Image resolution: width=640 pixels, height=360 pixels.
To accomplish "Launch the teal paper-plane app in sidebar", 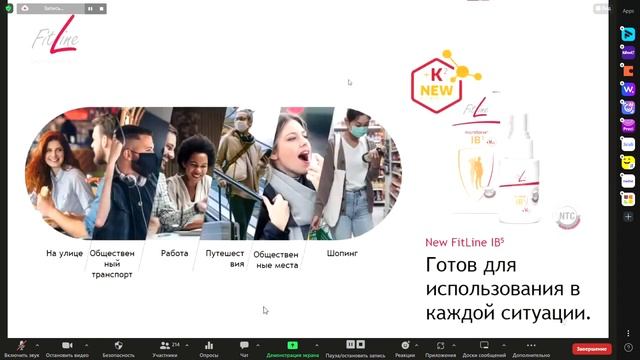I will point(628,34).
